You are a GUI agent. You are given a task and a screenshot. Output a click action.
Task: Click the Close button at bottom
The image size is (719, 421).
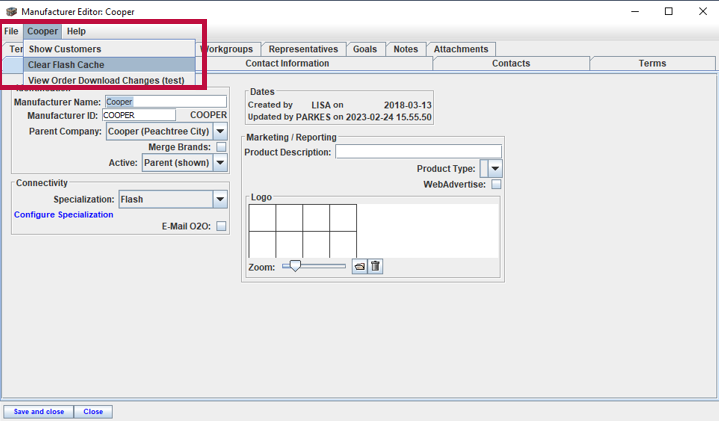93,412
